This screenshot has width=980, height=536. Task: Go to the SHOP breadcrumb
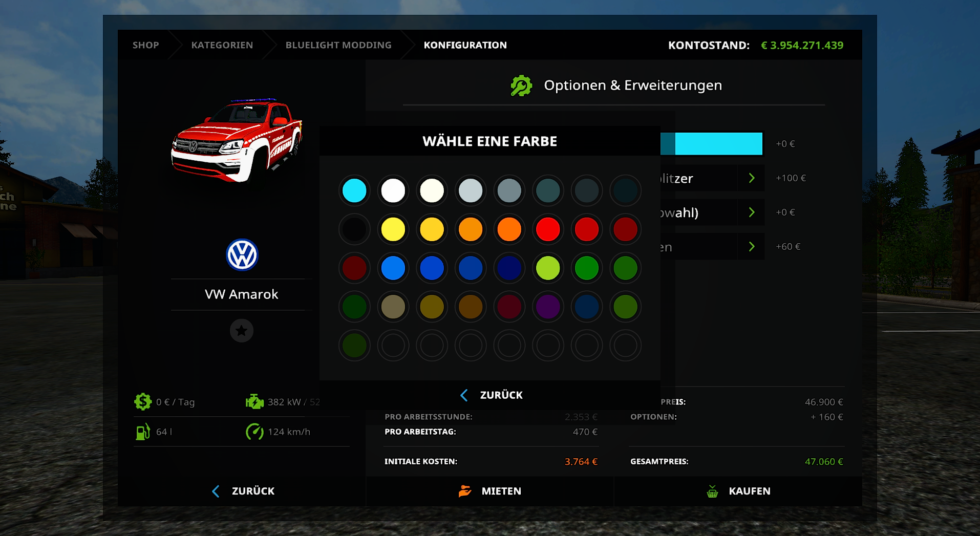point(146,45)
